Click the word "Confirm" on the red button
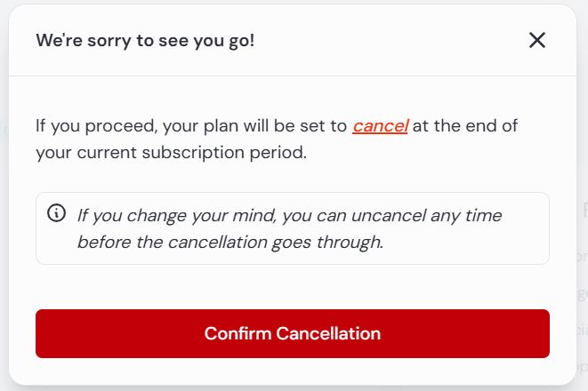Screen dimensions: 588x391 coord(238,333)
